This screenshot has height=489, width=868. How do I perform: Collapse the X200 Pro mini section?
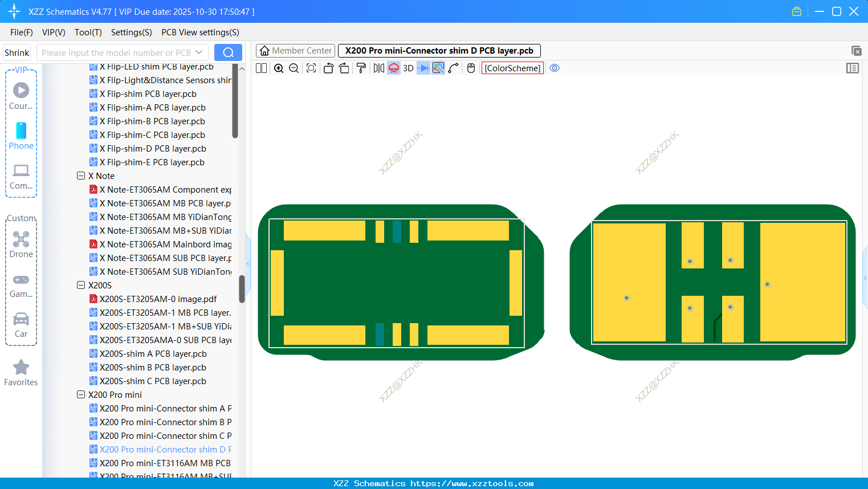point(81,394)
